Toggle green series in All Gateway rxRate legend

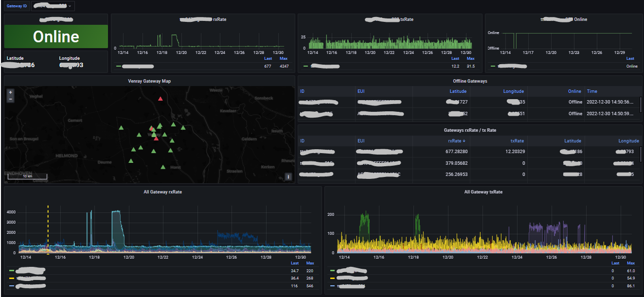(x=29, y=270)
